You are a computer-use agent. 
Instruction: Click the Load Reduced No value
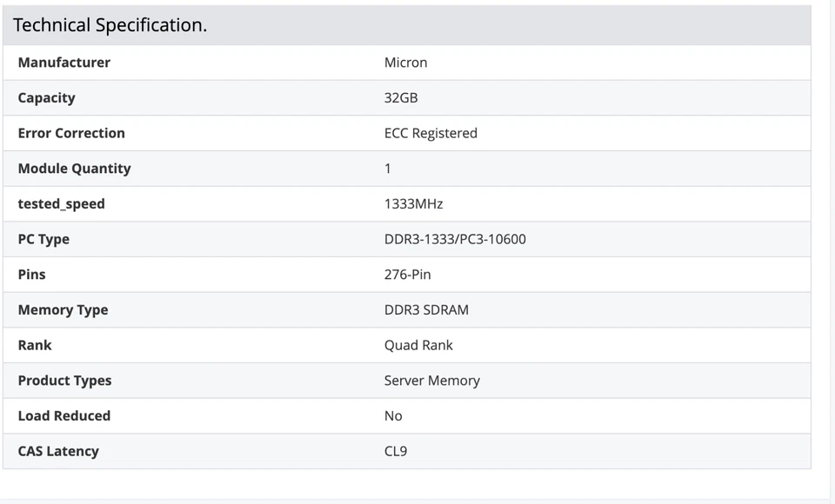click(393, 415)
